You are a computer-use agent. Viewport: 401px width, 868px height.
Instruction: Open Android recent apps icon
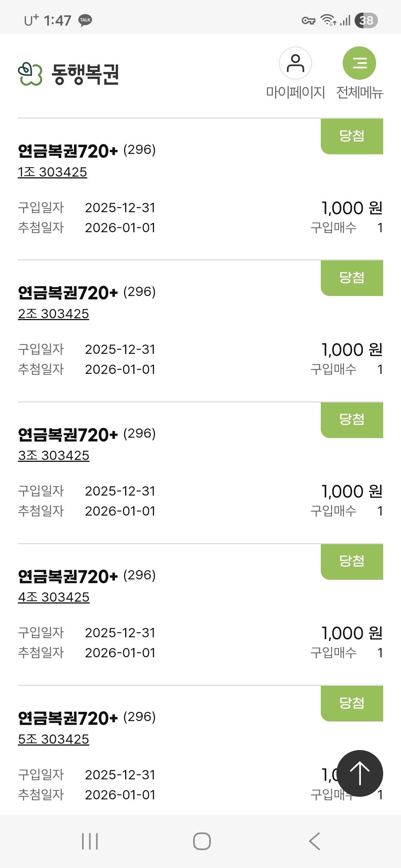point(90,841)
